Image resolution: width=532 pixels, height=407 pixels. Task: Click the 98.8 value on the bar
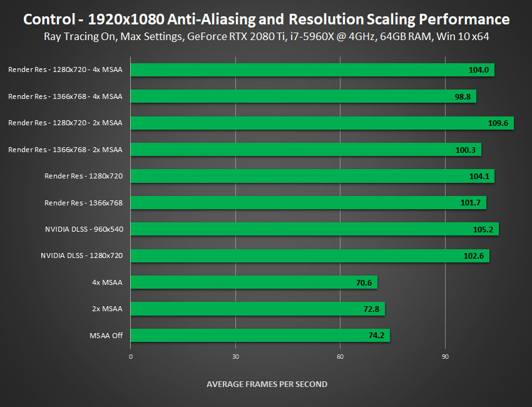pyautogui.click(x=463, y=97)
